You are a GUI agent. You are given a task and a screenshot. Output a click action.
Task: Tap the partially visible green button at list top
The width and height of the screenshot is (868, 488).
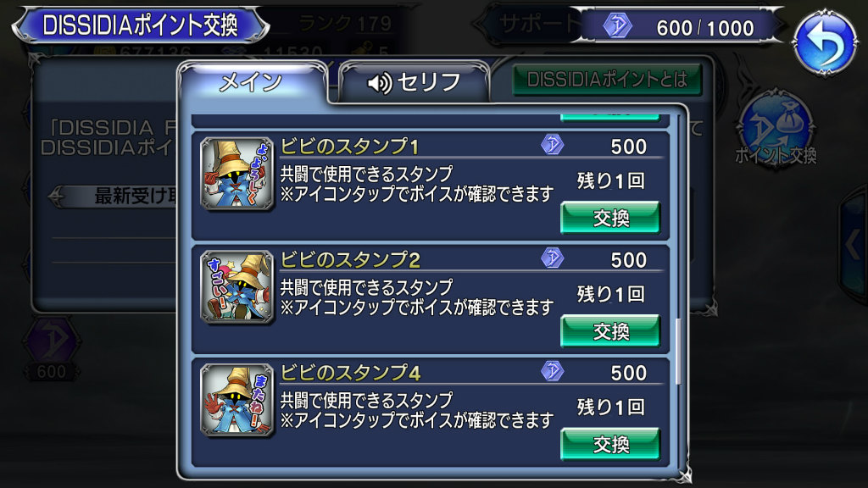(x=610, y=117)
